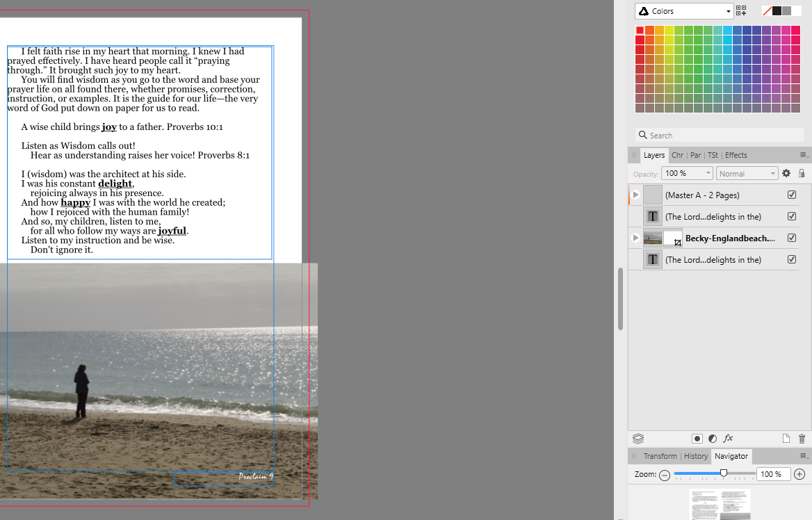Viewport: 812px width, 520px height.
Task: Select the red swatch in the color grid
Action: [x=640, y=29]
